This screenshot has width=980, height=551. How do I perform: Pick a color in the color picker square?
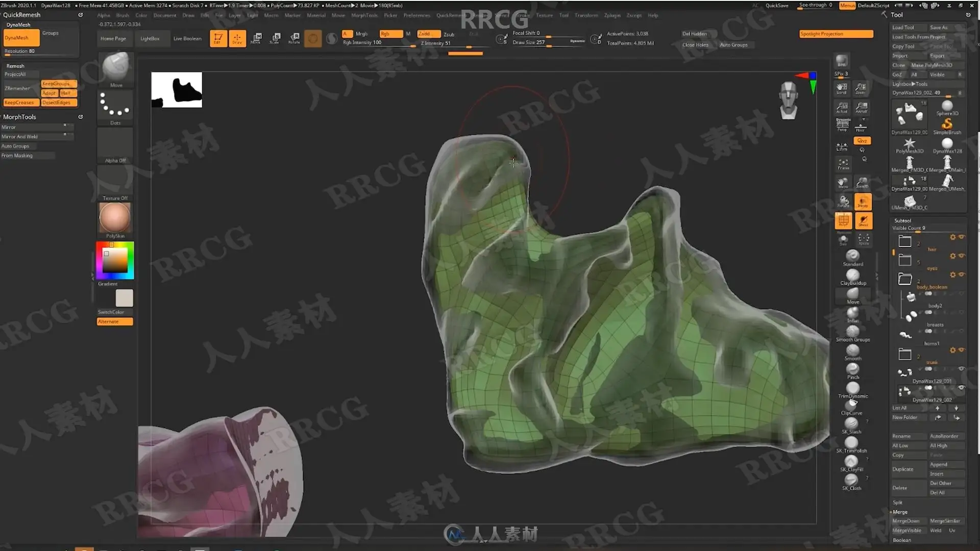[x=115, y=260]
